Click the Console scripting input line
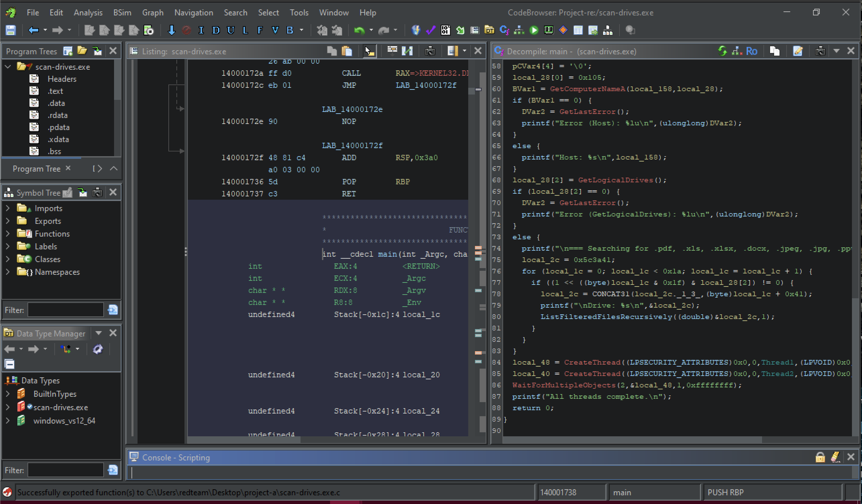Image resolution: width=862 pixels, height=504 pixels. [x=489, y=472]
